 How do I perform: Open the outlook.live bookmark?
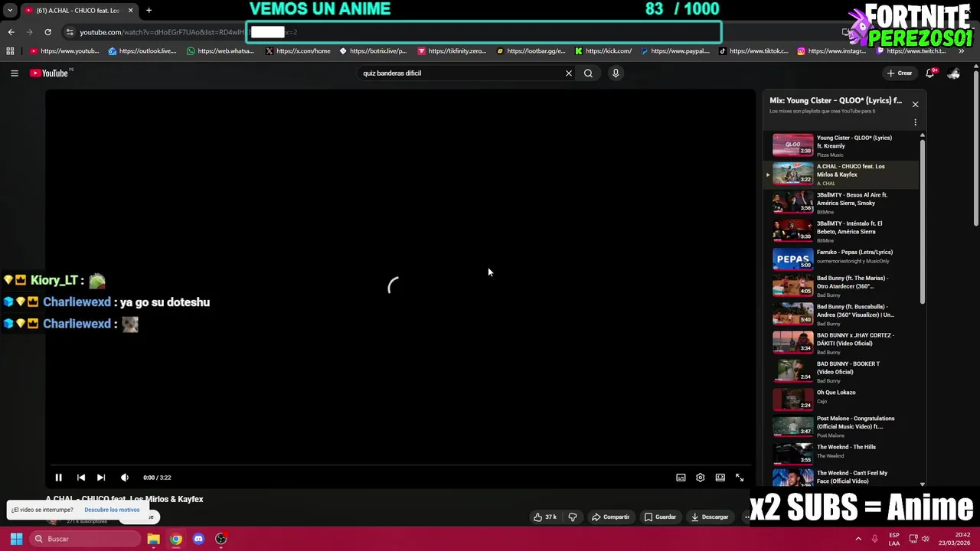pos(142,51)
